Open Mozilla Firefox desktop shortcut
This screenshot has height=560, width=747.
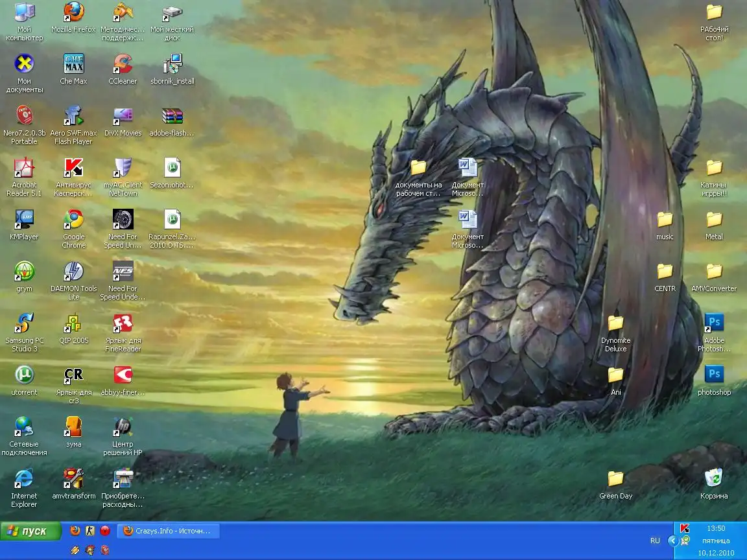[x=73, y=12]
